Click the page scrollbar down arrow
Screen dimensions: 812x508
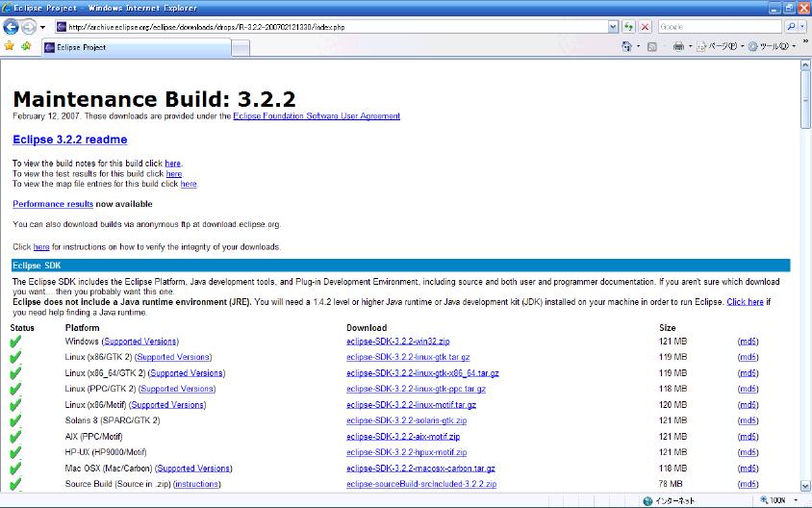tap(805, 486)
